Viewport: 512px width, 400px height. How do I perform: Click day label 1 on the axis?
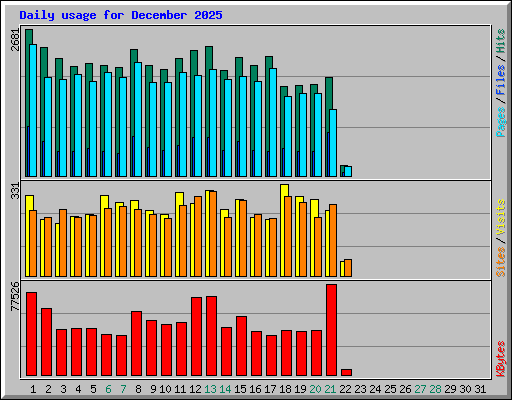click(33, 389)
